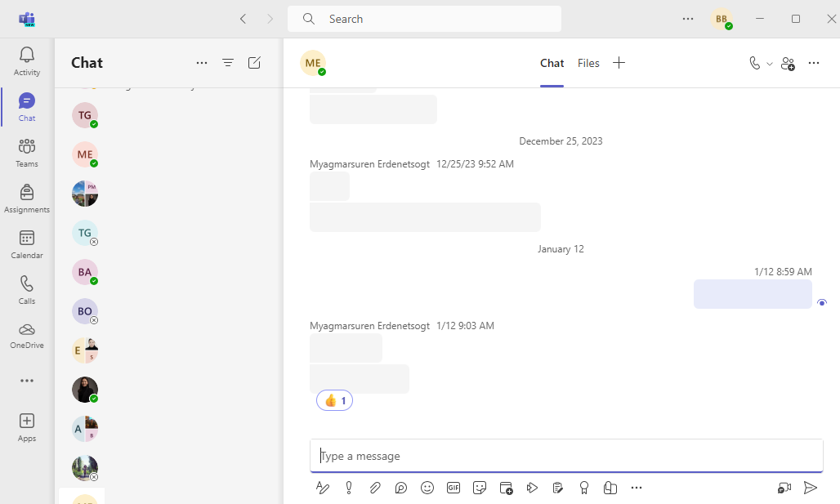Image resolution: width=840 pixels, height=504 pixels.
Task: Send Praise with the ribbon icon
Action: pos(584,488)
